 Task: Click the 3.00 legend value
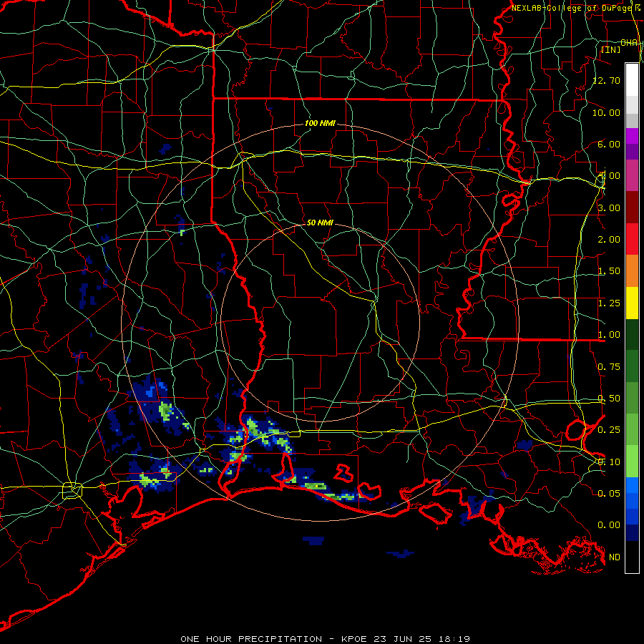point(609,208)
